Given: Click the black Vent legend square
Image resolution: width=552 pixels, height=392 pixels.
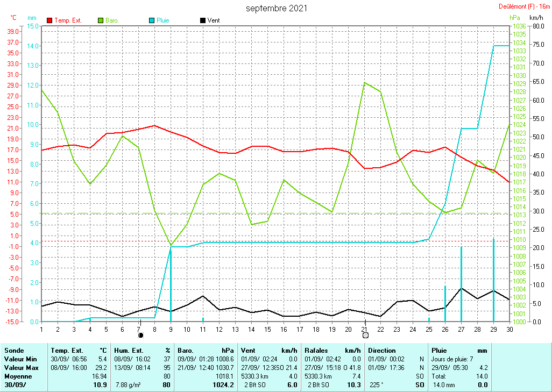Looking at the screenshot, I should (x=203, y=20).
